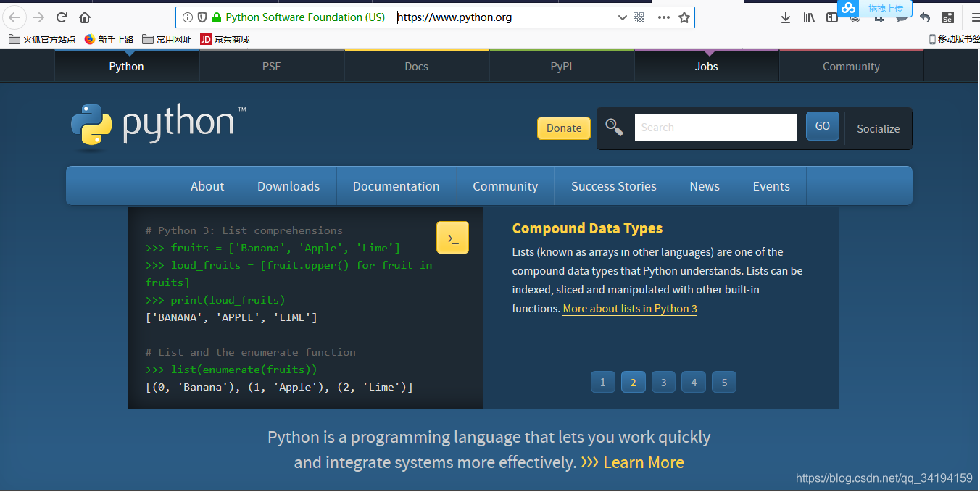
Task: Reload the current page
Action: [62, 17]
